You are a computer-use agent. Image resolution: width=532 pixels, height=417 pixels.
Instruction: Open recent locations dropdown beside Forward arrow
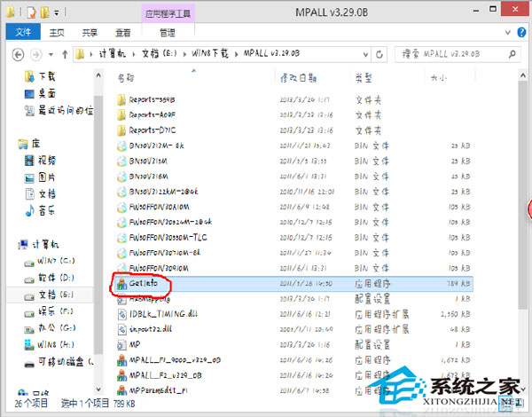[x=51, y=54]
